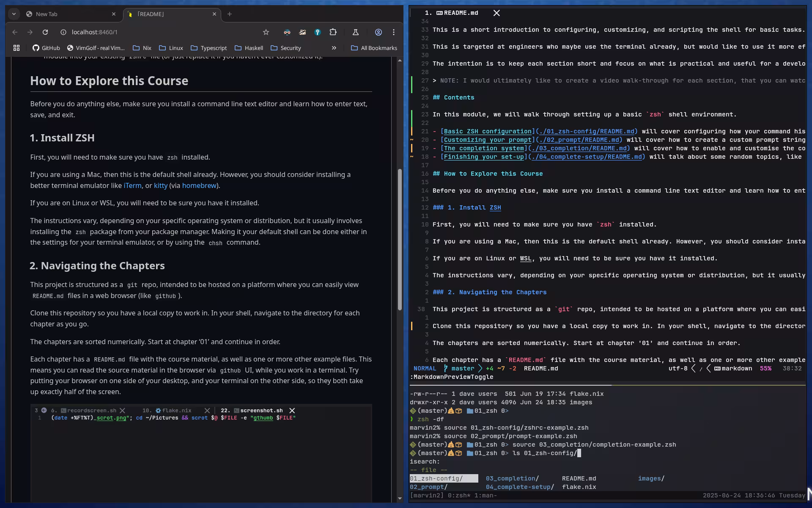Expand the Security bookmarks folder
This screenshot has width=812, height=508.
[x=286, y=48]
